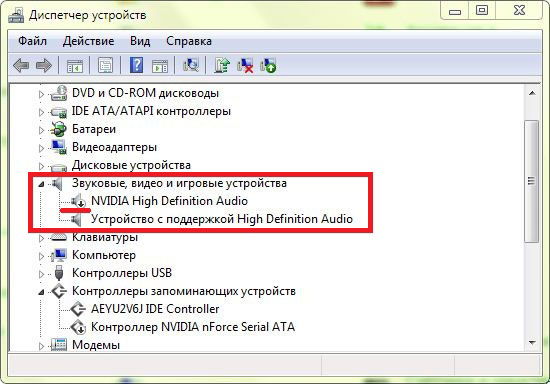The image size is (550, 384).
Task: Select the Видеоадаптеры category label
Action: [114, 147]
